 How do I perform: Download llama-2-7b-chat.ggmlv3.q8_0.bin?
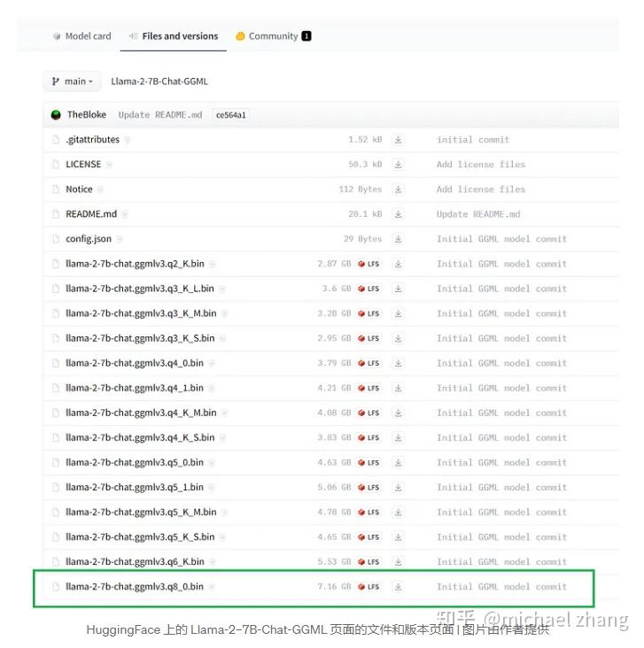point(399,586)
